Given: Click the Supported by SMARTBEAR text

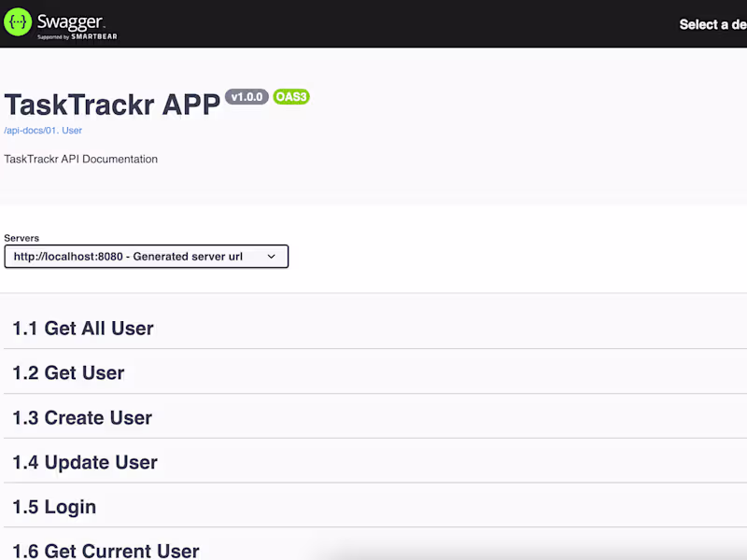Looking at the screenshot, I should pyautogui.click(x=78, y=36).
